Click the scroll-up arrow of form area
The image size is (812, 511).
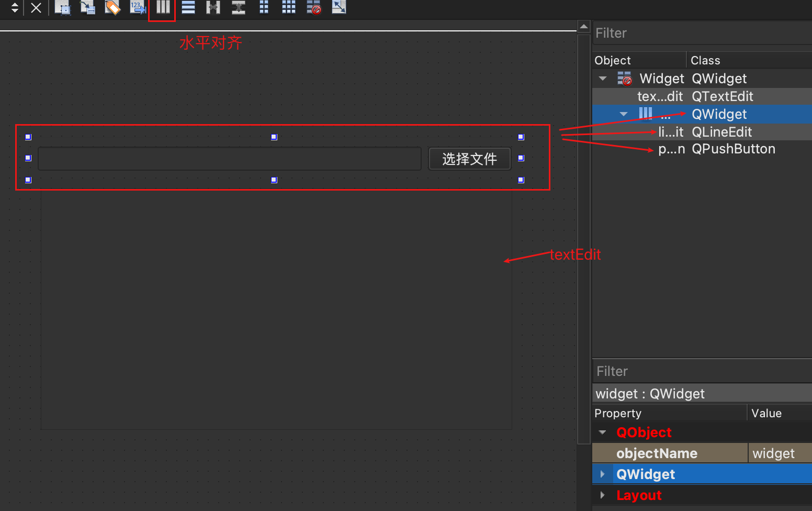(584, 26)
